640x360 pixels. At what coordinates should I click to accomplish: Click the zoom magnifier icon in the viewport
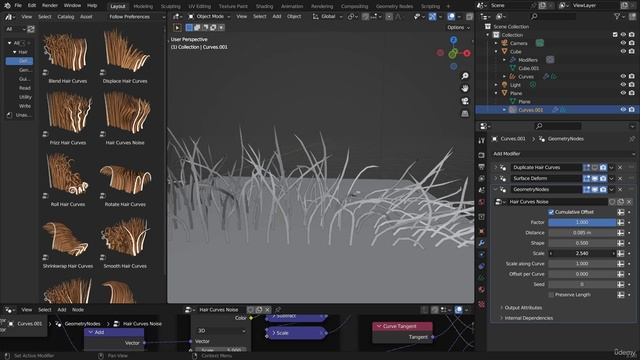click(x=465, y=76)
